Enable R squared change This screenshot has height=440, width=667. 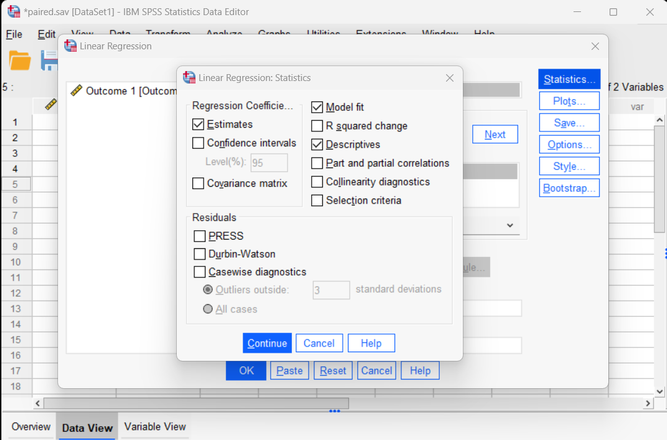pos(317,126)
